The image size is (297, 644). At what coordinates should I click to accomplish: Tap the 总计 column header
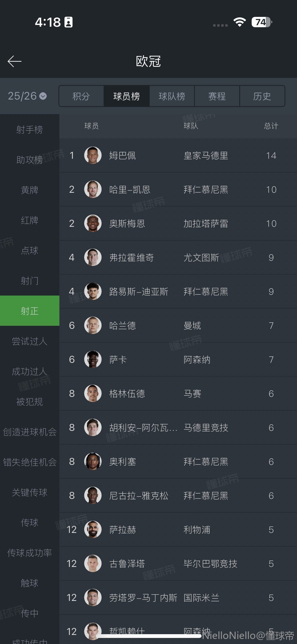click(271, 126)
